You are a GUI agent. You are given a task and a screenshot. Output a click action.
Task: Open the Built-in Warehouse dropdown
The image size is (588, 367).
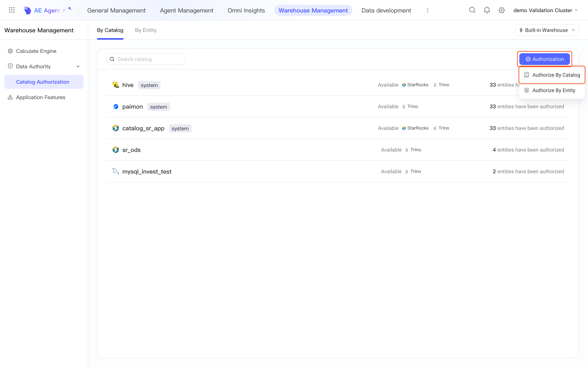point(547,30)
